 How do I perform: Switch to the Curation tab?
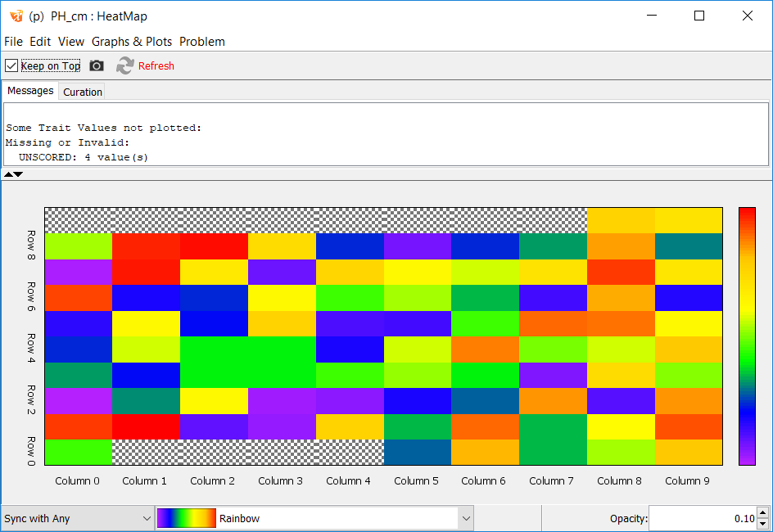pos(83,92)
